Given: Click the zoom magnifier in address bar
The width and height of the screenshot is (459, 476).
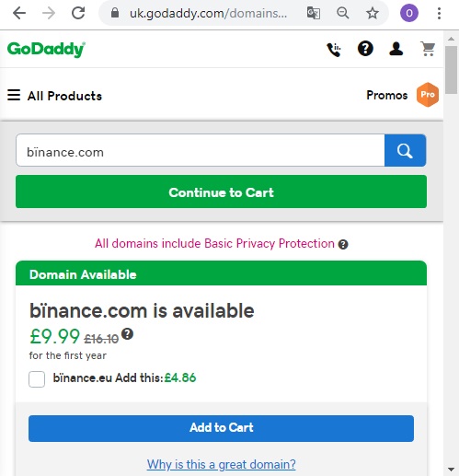Looking at the screenshot, I should pyautogui.click(x=343, y=13).
